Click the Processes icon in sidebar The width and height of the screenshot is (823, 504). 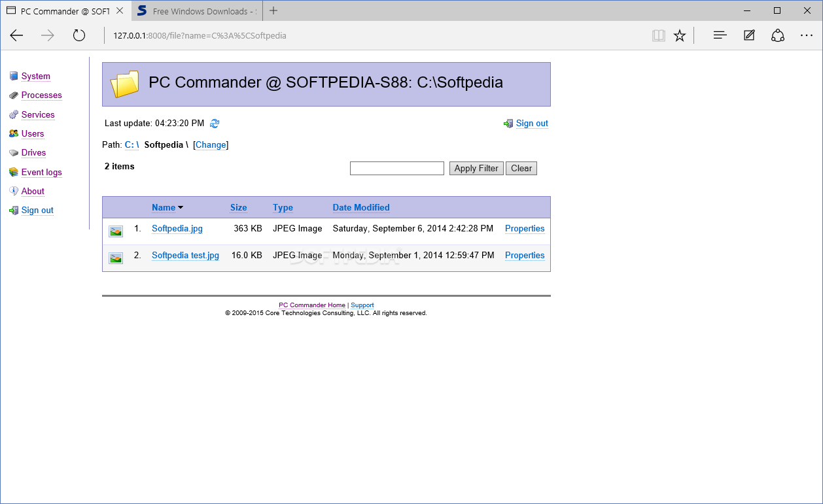tap(14, 95)
